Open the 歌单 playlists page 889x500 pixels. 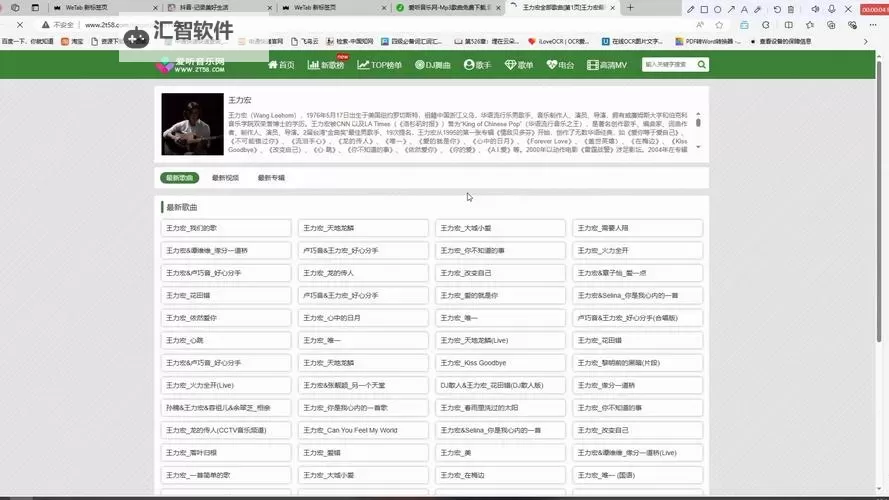coord(519,65)
